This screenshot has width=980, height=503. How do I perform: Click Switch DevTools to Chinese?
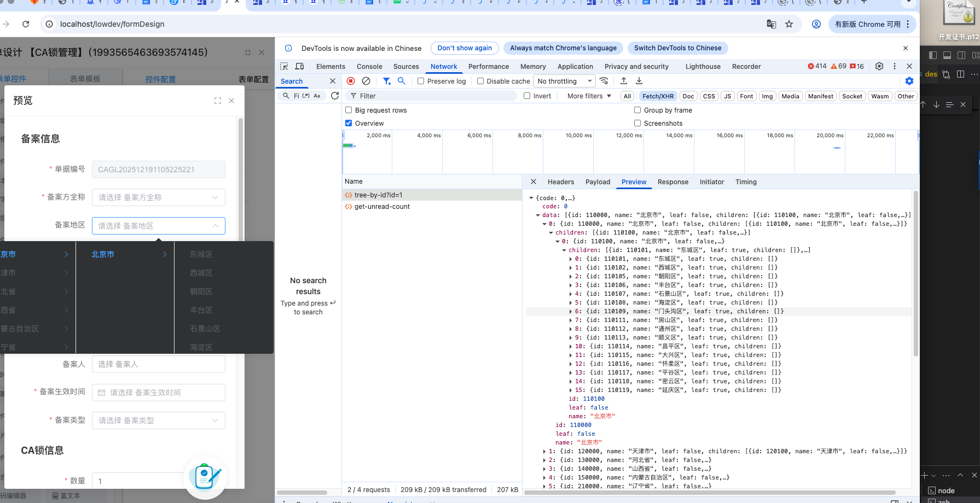tap(677, 48)
